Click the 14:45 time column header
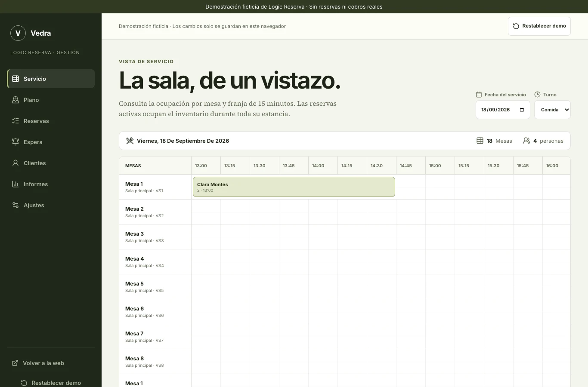This screenshot has width=588, height=387. 411,166
